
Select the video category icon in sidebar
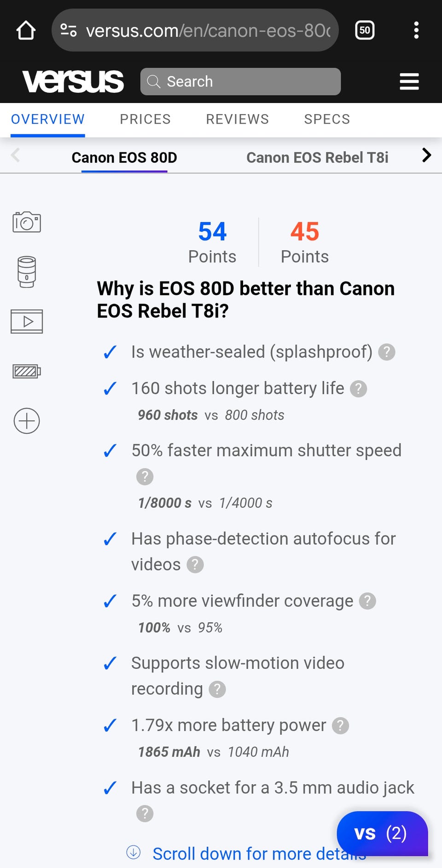tap(27, 321)
